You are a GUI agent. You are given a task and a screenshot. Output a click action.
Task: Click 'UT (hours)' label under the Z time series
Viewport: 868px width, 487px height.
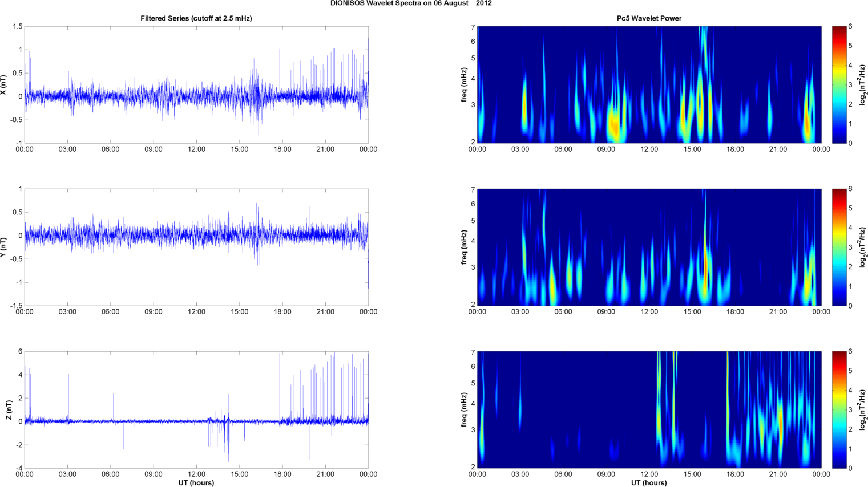(196, 483)
